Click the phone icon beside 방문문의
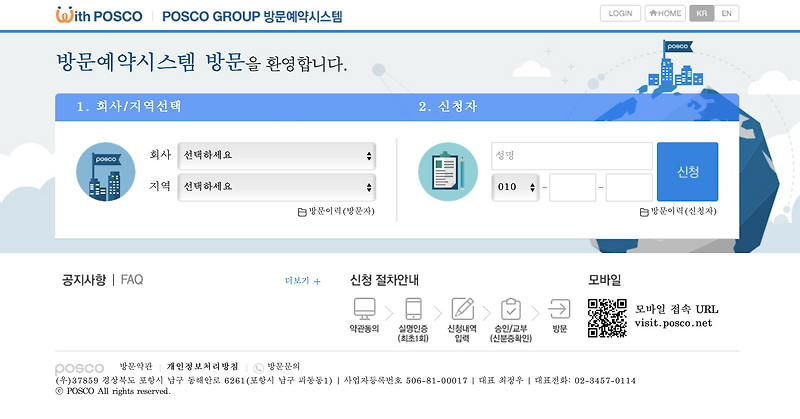800x419 pixels. (x=259, y=367)
